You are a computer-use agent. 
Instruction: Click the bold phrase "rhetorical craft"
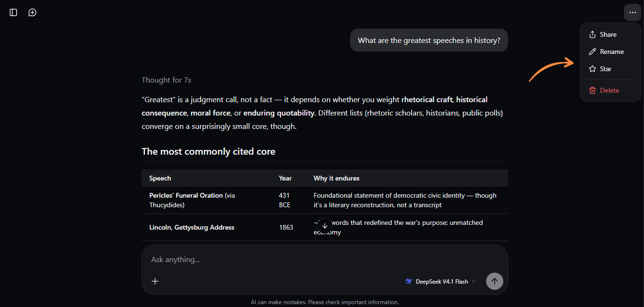428,100
